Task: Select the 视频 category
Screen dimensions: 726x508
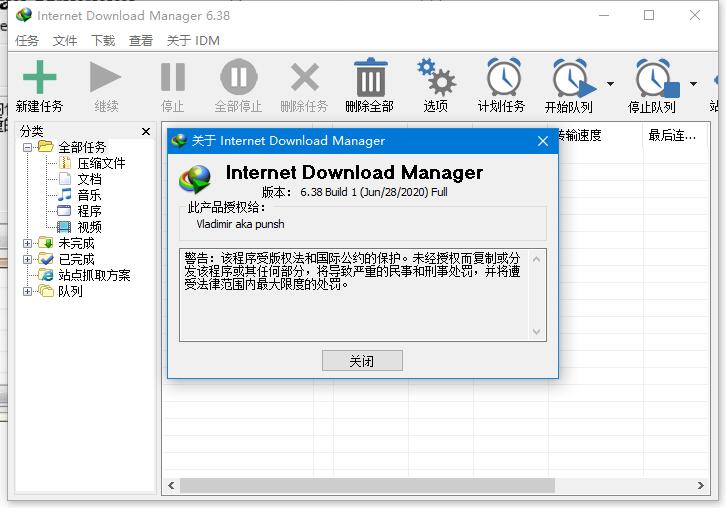Action: [89, 227]
